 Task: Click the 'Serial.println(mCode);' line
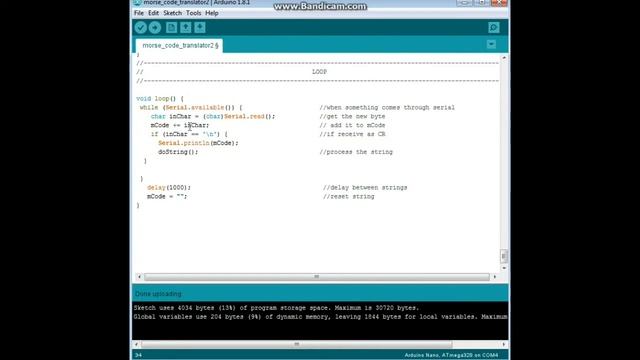click(x=198, y=143)
